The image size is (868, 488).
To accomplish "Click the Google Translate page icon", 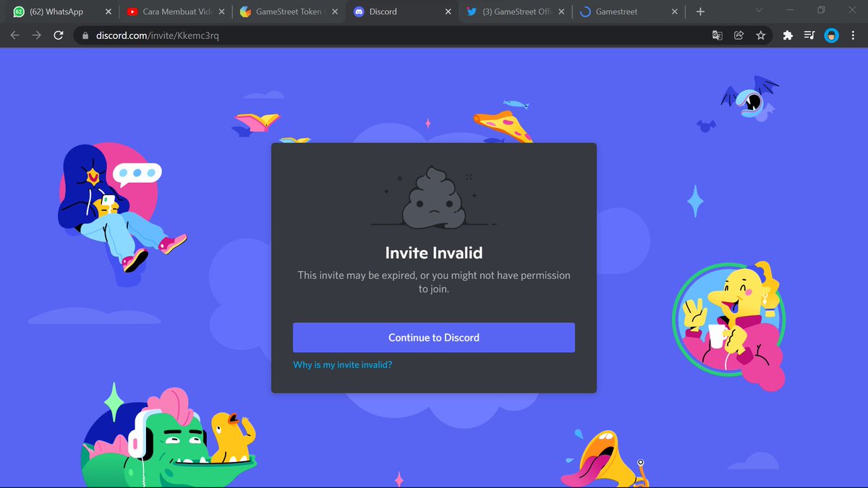I will (718, 35).
